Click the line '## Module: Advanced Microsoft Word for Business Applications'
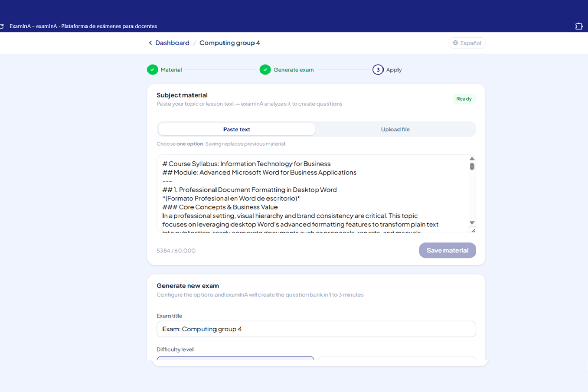This screenshot has width=588, height=392. pyautogui.click(x=259, y=173)
